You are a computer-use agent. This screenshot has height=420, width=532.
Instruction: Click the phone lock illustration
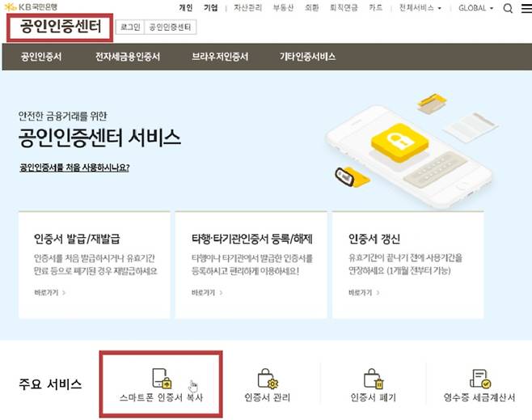tap(412, 151)
